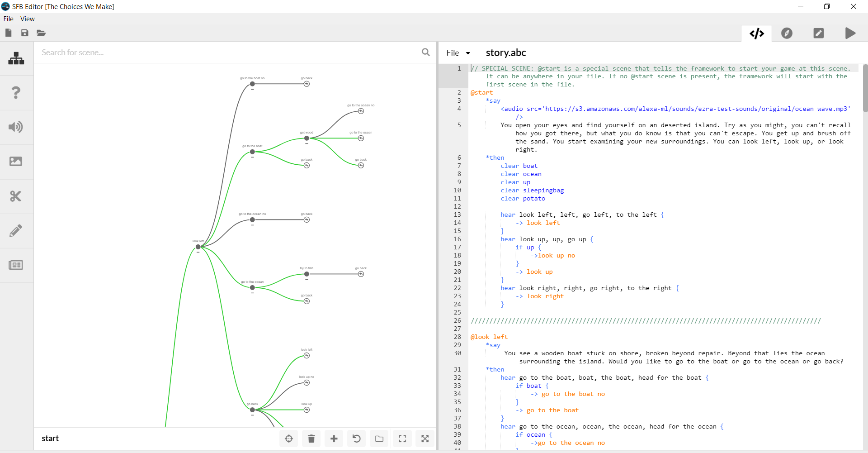Switch to the code editor tab
This screenshot has height=453, width=868.
757,33
